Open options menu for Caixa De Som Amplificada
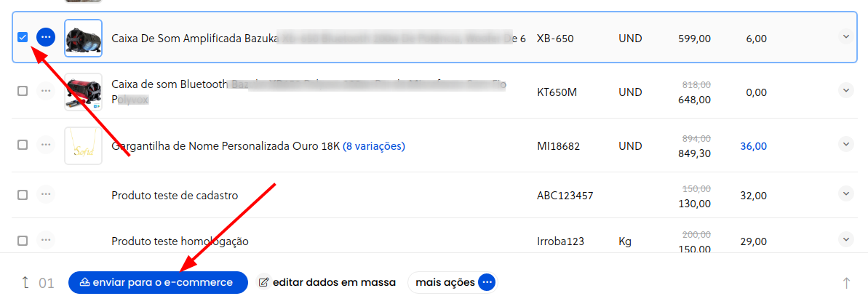The image size is (868, 304). [46, 37]
